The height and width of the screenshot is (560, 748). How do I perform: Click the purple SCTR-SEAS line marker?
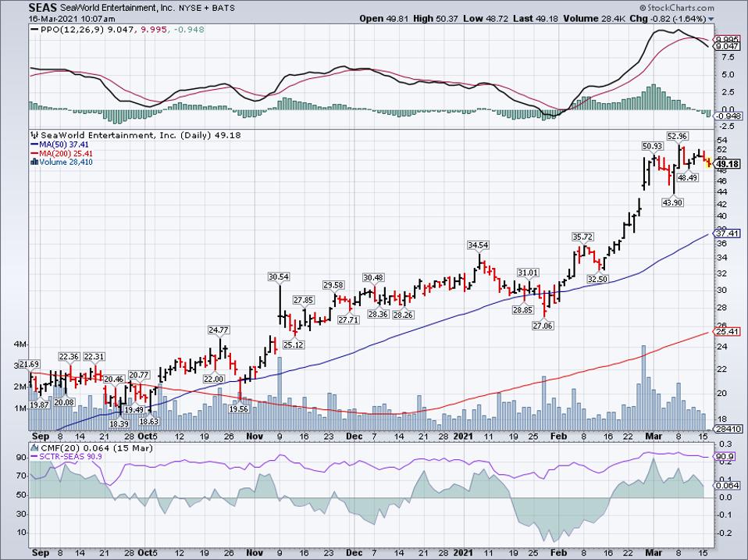(x=35, y=456)
